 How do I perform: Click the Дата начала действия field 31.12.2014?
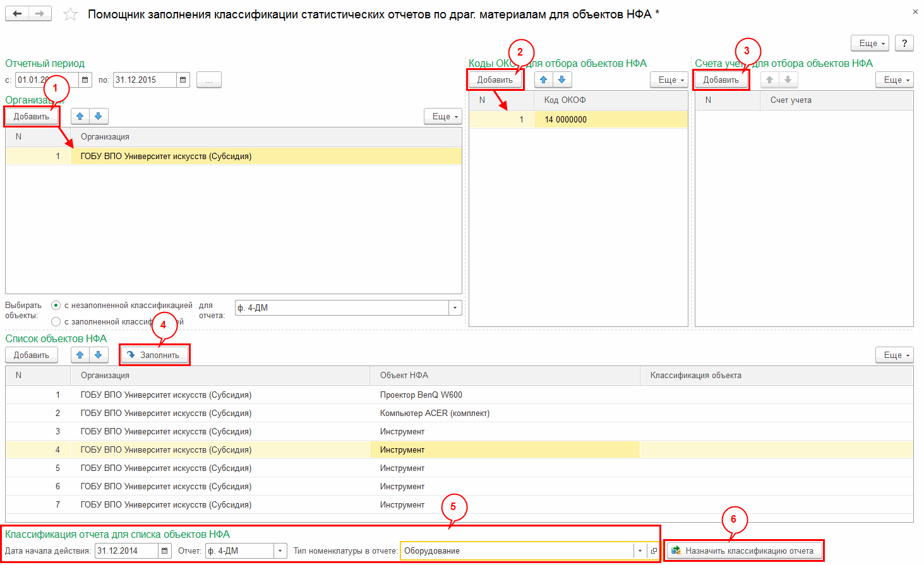point(126,551)
